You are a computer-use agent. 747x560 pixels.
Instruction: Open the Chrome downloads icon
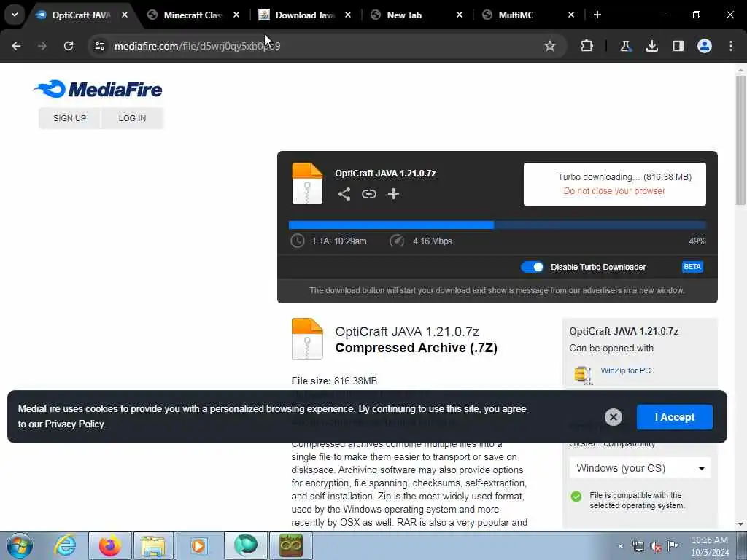pyautogui.click(x=651, y=46)
